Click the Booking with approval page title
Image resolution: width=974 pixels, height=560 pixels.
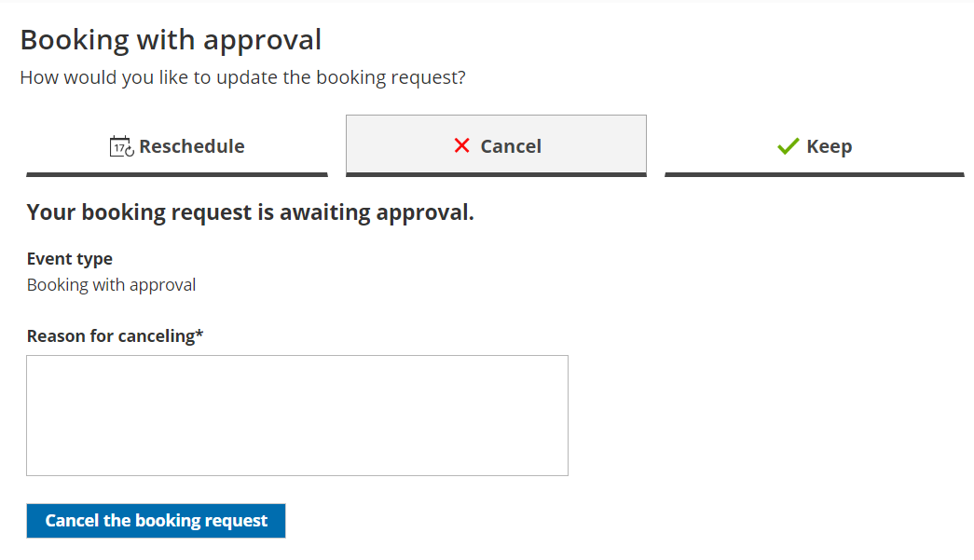click(171, 40)
